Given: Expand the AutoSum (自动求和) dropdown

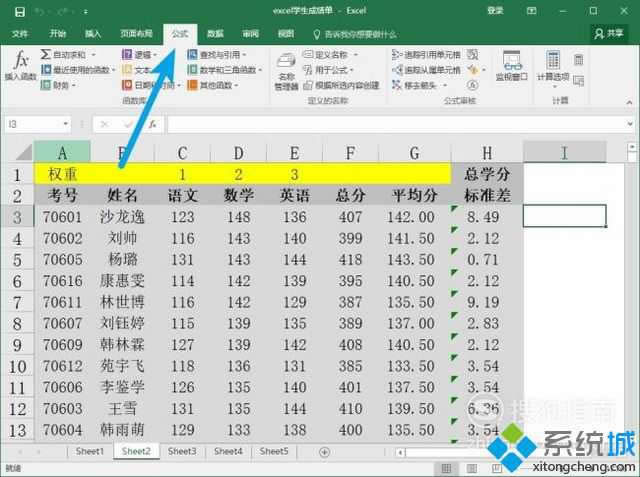Looking at the screenshot, I should point(72,55).
